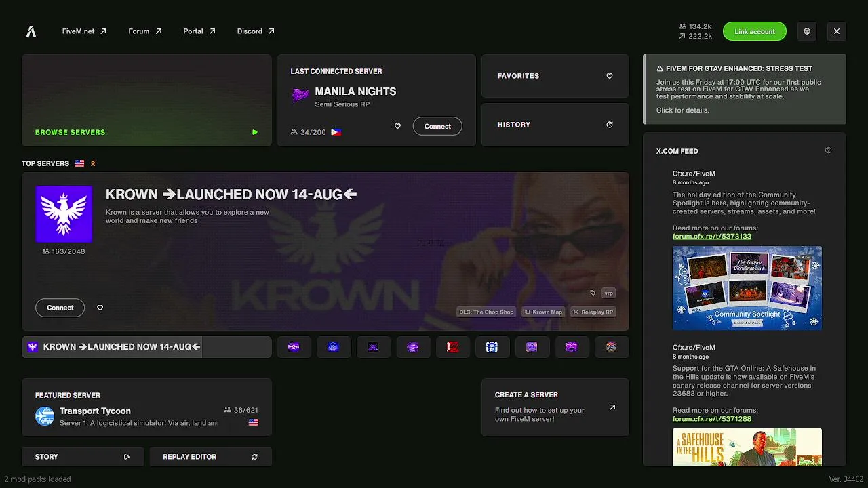Click the US flag on Transport Tycoon
The height and width of the screenshot is (488, 868).
(254, 422)
